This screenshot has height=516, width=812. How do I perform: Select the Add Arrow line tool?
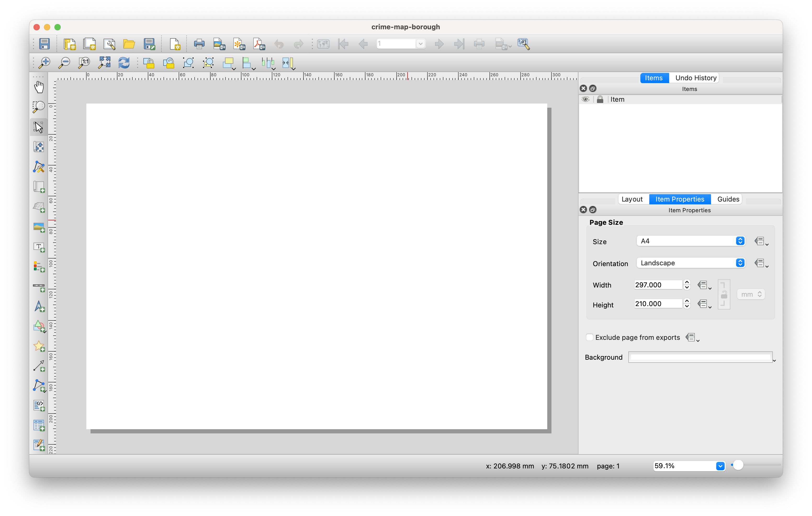tap(39, 366)
